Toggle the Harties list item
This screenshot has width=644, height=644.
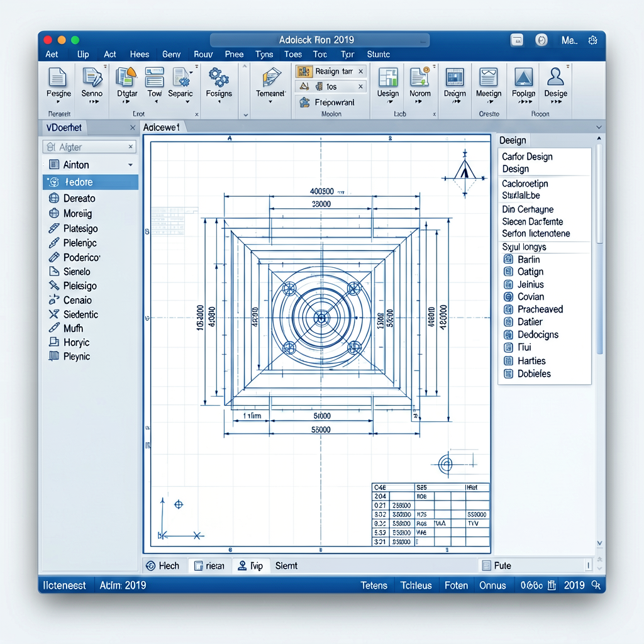(x=508, y=360)
